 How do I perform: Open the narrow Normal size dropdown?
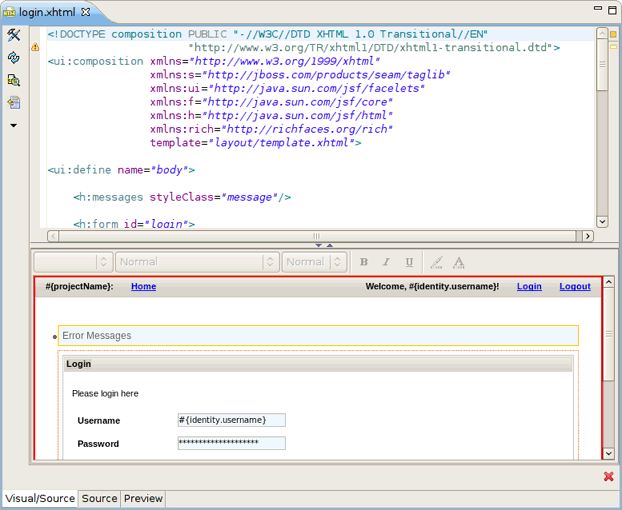[315, 262]
